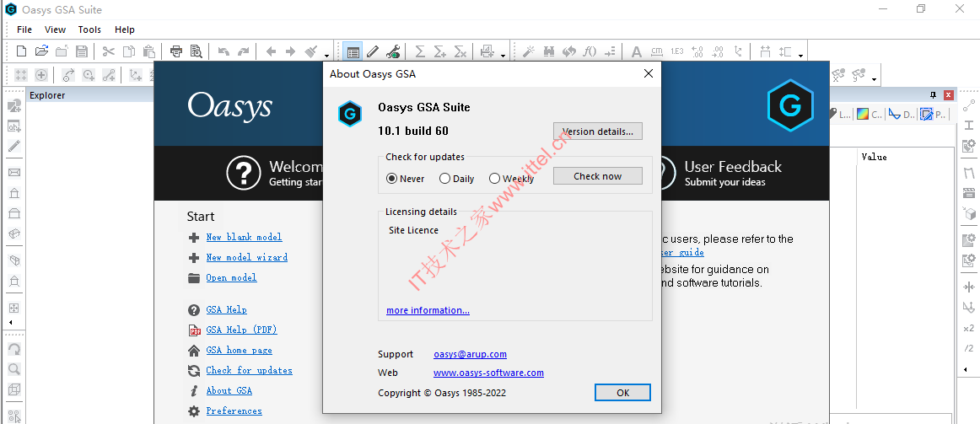Click the Sigma sum icon

pyautogui.click(x=420, y=51)
